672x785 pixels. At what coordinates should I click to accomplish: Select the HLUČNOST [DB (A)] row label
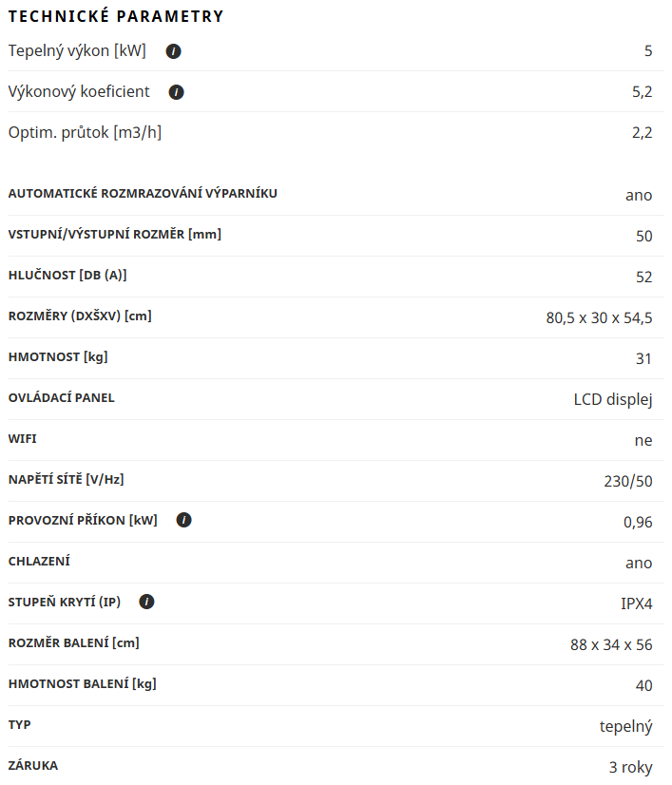[x=67, y=276]
